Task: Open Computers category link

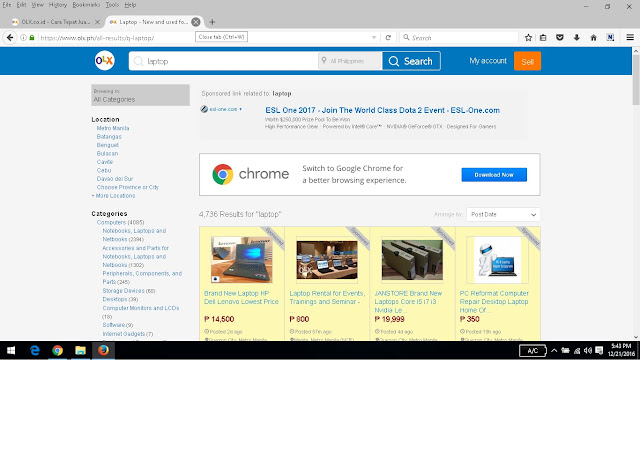Action: pyautogui.click(x=111, y=222)
